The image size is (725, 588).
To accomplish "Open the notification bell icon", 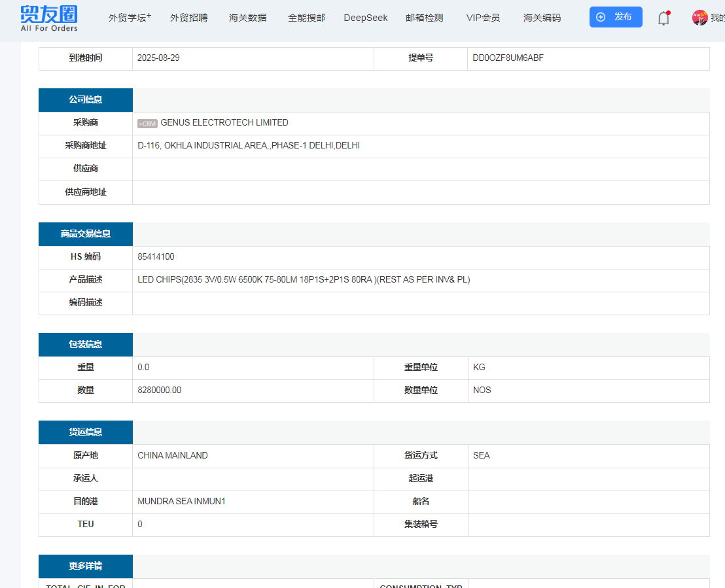I will click(x=663, y=18).
